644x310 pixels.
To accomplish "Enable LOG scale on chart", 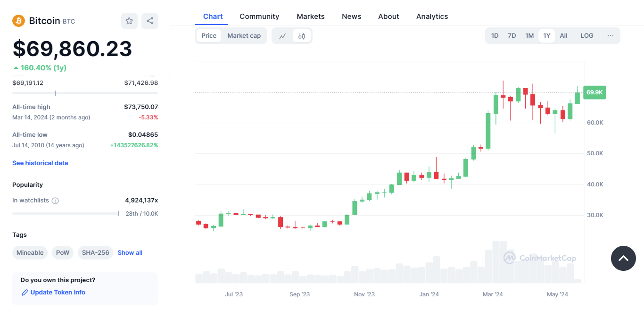I will pos(587,35).
